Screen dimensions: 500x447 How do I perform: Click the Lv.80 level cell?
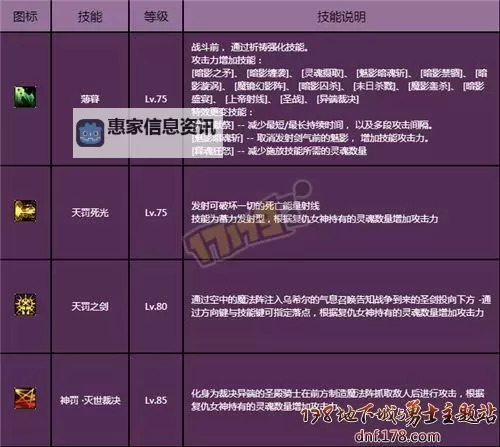[x=156, y=306]
